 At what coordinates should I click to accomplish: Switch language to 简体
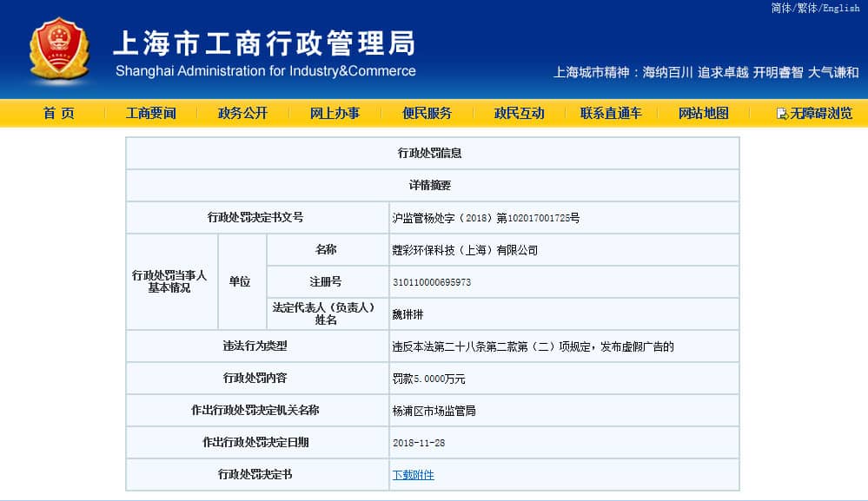780,8
